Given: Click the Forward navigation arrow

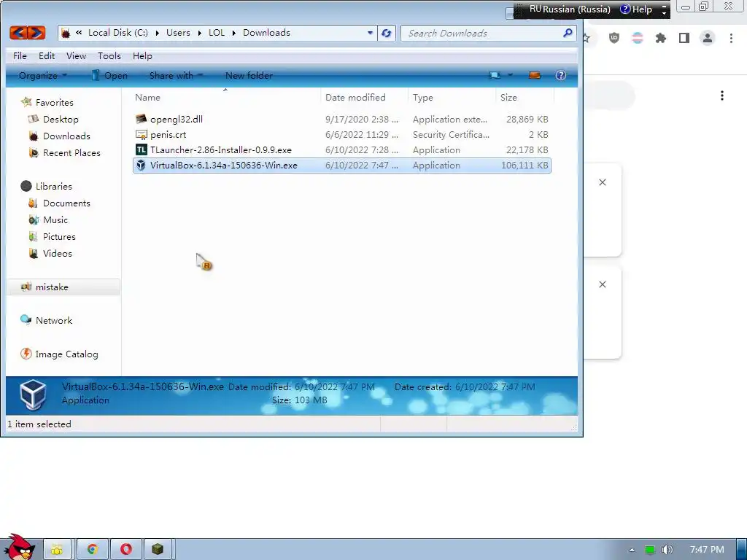Looking at the screenshot, I should pyautogui.click(x=36, y=33).
